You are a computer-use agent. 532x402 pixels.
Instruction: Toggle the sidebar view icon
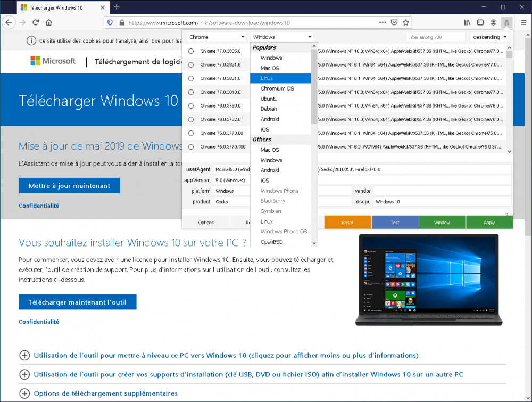click(x=480, y=23)
